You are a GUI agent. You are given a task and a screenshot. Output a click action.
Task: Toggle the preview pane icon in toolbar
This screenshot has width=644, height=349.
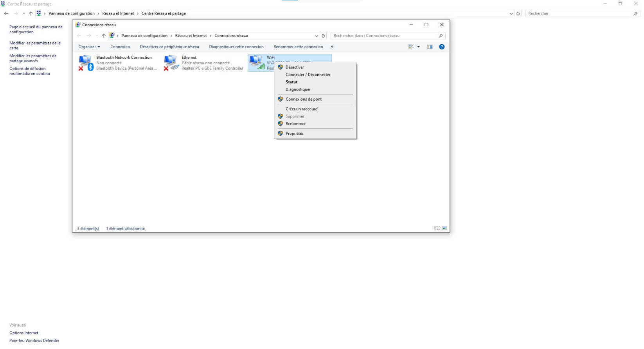point(430,47)
